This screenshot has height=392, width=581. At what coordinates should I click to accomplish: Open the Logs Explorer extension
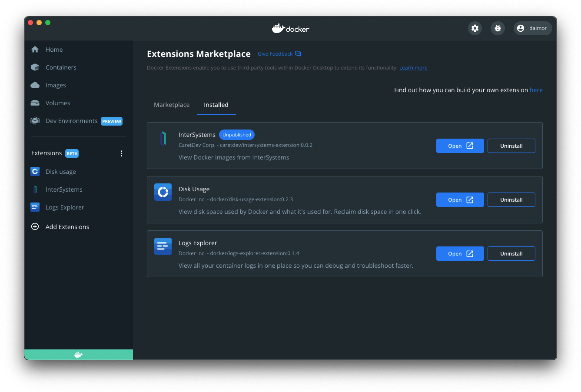tap(460, 253)
